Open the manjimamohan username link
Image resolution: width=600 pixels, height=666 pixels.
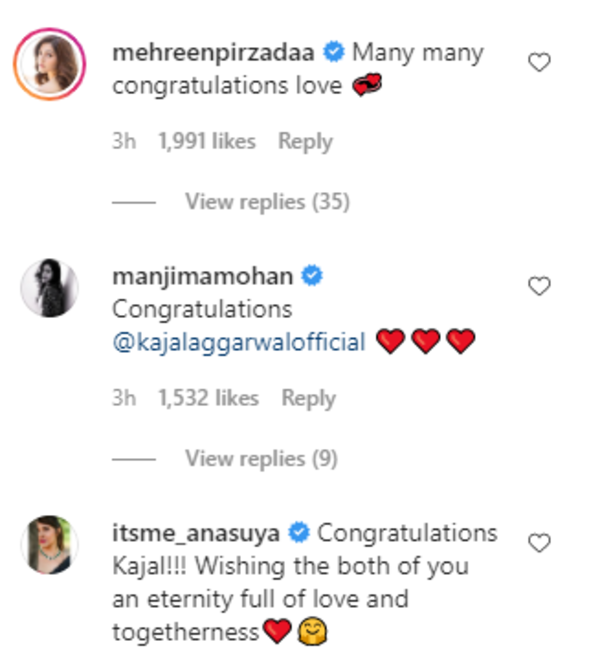pyautogui.click(x=203, y=277)
